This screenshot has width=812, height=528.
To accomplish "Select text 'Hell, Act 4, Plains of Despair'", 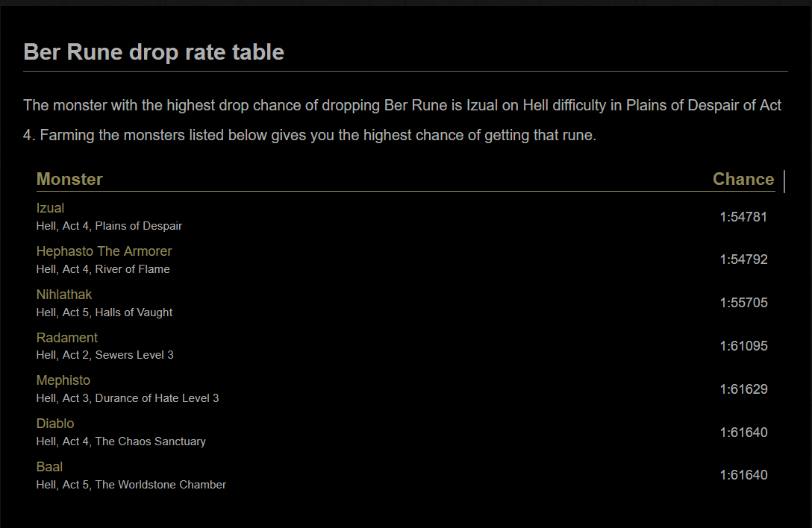I will tap(109, 226).
